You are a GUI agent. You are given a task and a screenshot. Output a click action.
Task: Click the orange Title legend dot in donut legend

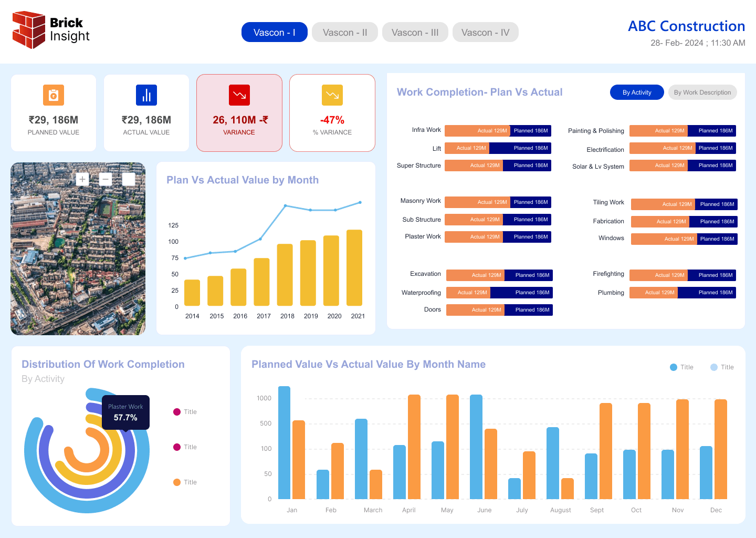[x=177, y=482]
